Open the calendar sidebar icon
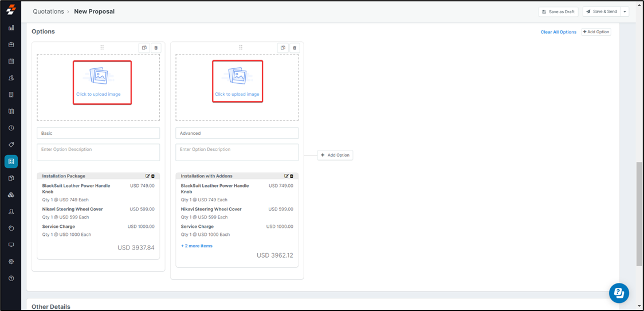Screen dimensions: 644x311 coord(11,61)
